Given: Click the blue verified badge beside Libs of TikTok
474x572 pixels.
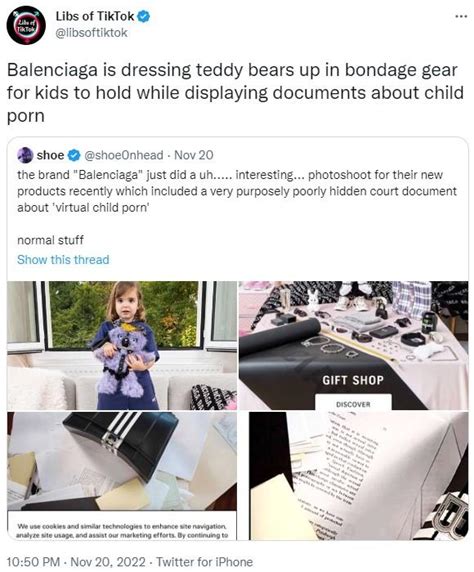Looking at the screenshot, I should [x=143, y=16].
